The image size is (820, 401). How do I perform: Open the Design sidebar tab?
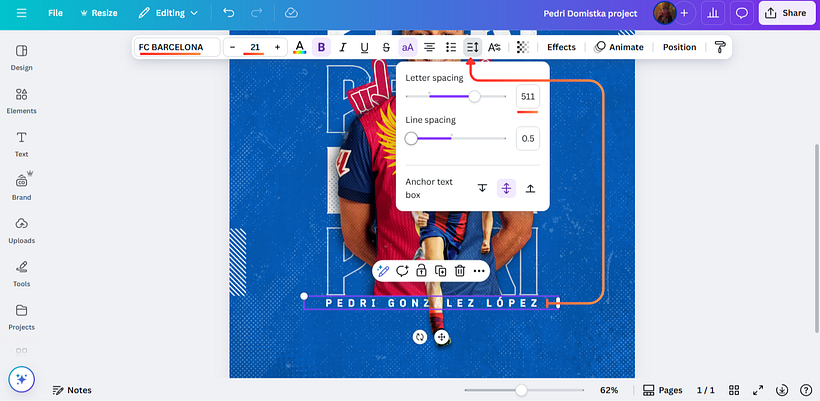click(21, 58)
